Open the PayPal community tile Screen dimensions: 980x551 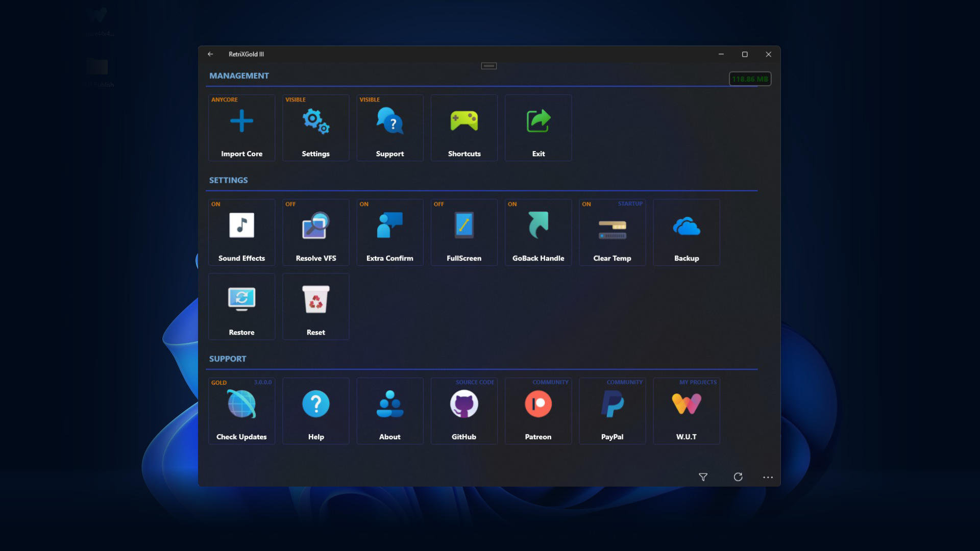[x=612, y=411]
